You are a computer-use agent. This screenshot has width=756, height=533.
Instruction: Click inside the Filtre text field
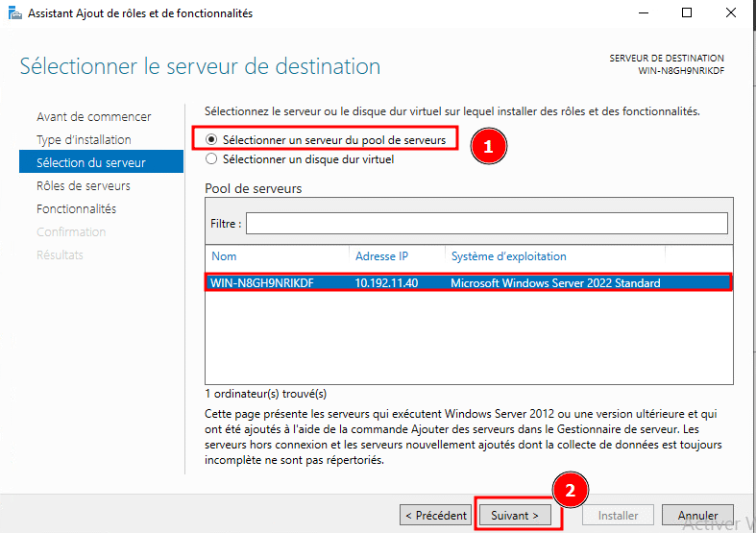click(x=486, y=223)
